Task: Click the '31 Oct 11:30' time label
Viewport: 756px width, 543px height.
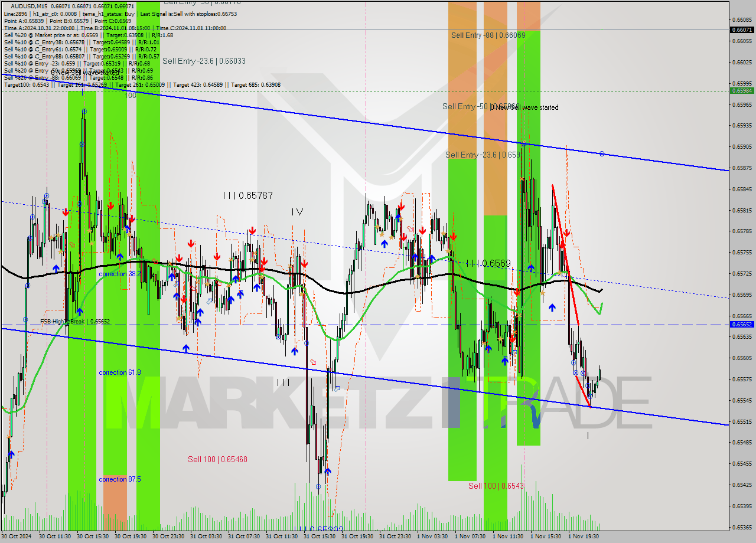Action: click(x=282, y=537)
